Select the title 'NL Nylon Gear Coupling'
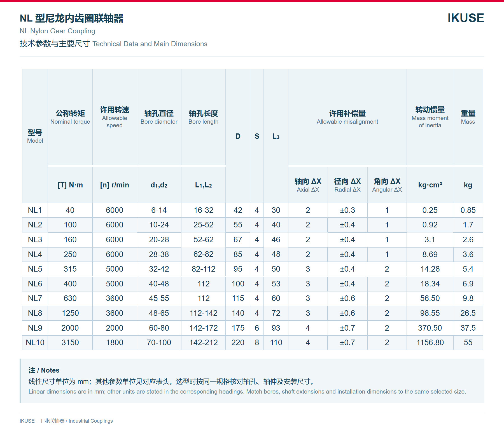The width and height of the screenshot is (504, 433). point(57,31)
